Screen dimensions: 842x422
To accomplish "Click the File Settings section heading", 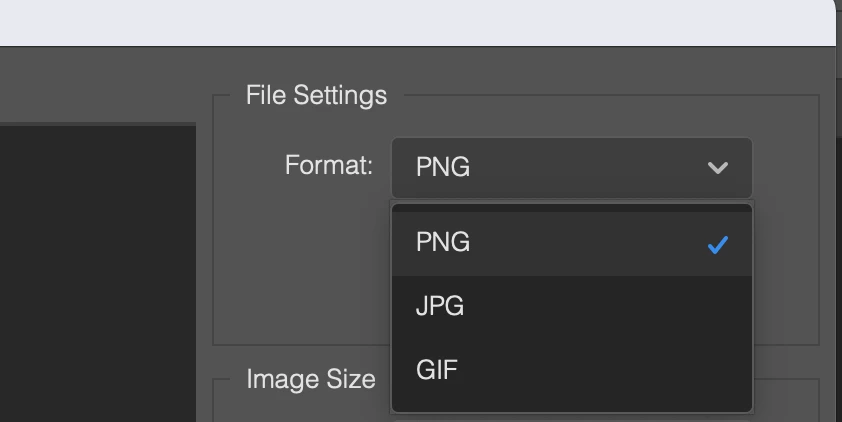I will click(x=316, y=96).
